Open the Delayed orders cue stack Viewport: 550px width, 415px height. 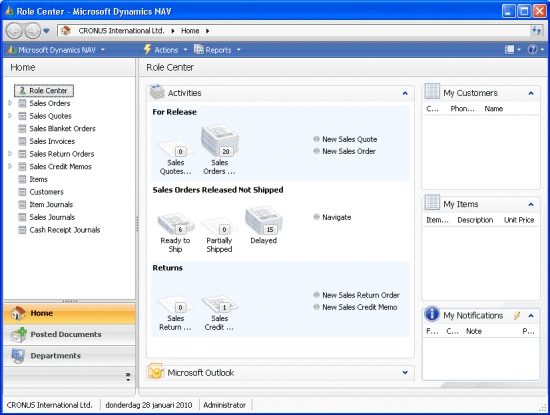[263, 220]
